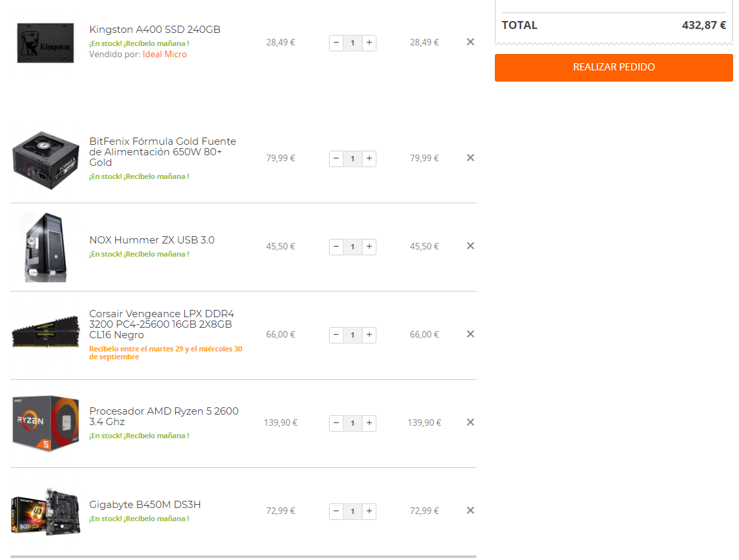The image size is (739, 560).
Task: Decrease quantity of Gigabyte B450M DS3H
Action: [x=336, y=511]
